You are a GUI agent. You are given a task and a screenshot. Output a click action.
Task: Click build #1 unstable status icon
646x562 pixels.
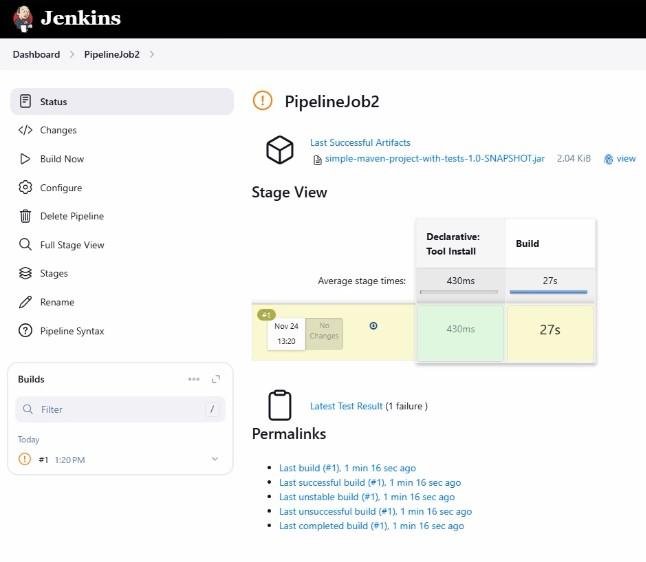(25, 459)
